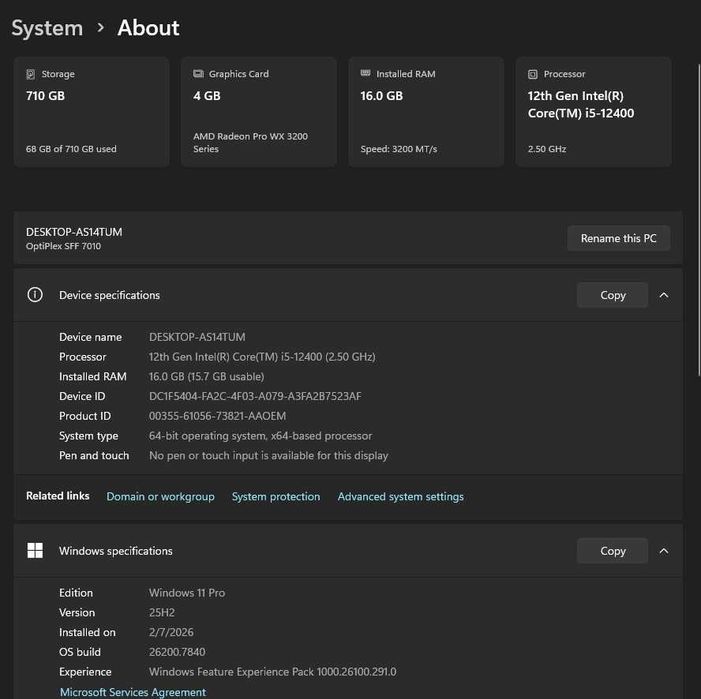Copy the Windows specifications
701x699 pixels.
(612, 551)
